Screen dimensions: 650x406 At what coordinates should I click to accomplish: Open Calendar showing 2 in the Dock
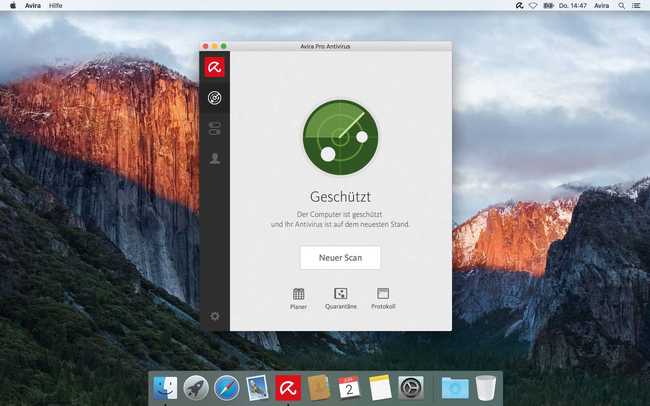click(349, 388)
